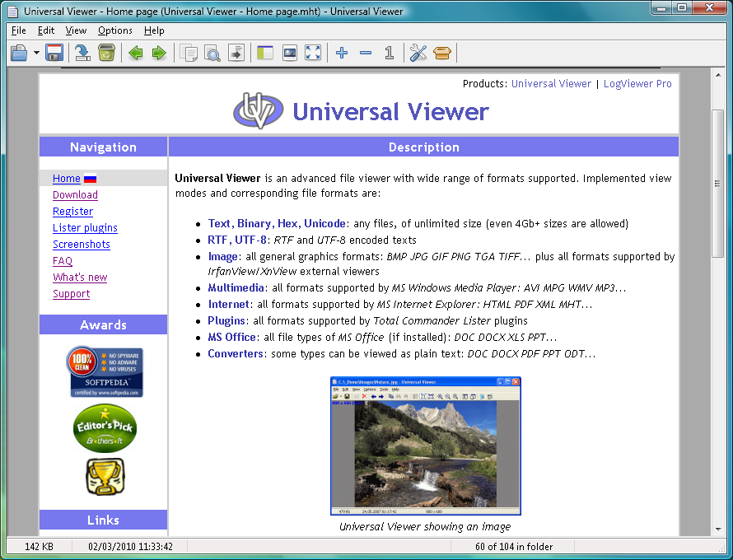Toggle the image view mode icon
Image resolution: width=733 pixels, height=560 pixels.
(x=290, y=53)
